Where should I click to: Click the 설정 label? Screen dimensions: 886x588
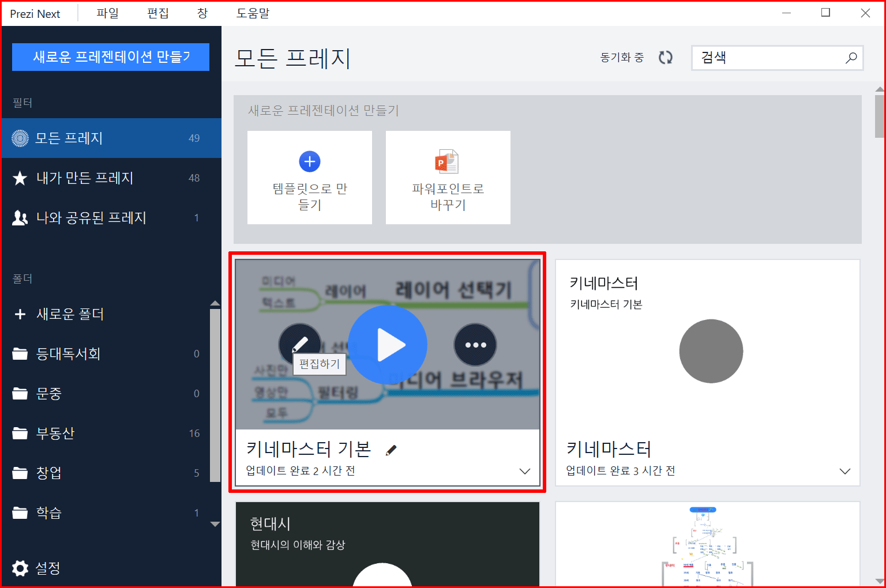[x=48, y=568]
